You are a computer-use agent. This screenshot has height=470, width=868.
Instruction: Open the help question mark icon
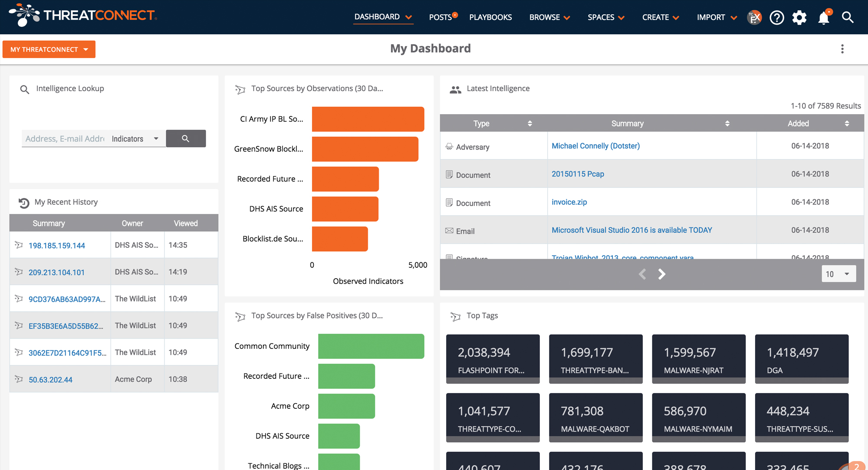[777, 17]
